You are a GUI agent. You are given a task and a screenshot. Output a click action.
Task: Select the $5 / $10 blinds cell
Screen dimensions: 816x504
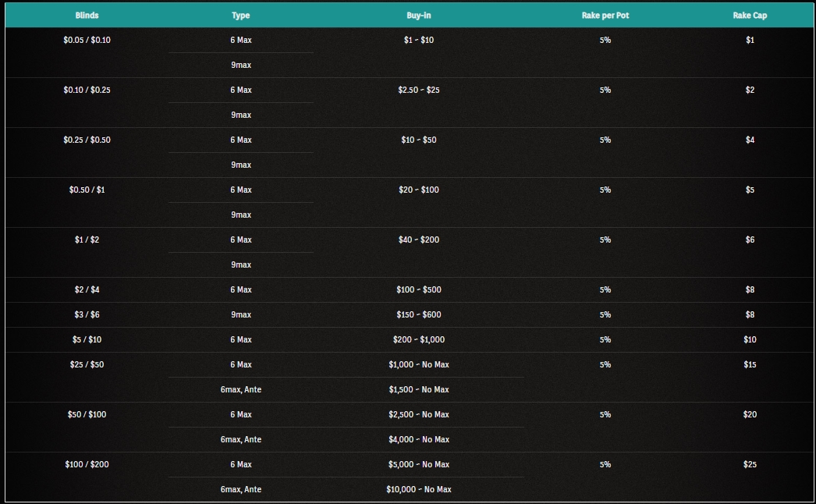(87, 340)
